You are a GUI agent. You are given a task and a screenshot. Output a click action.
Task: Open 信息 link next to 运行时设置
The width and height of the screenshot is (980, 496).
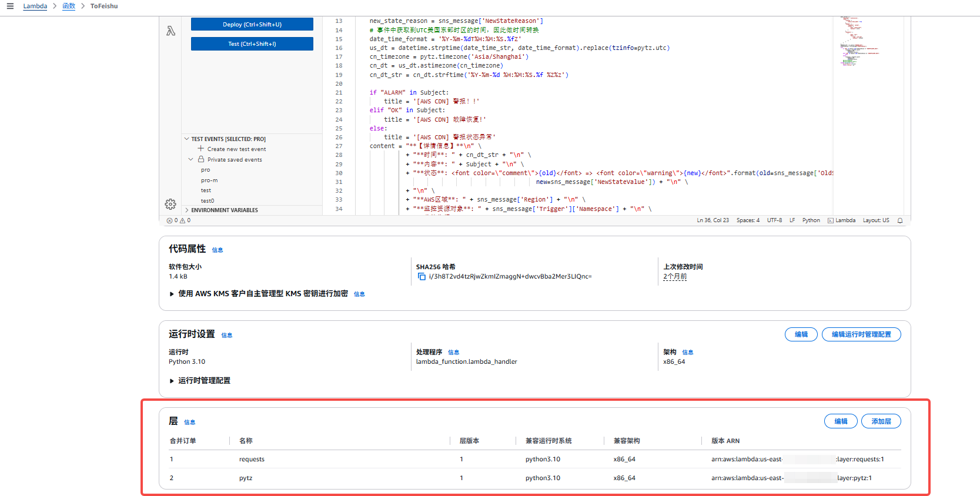[227, 336]
